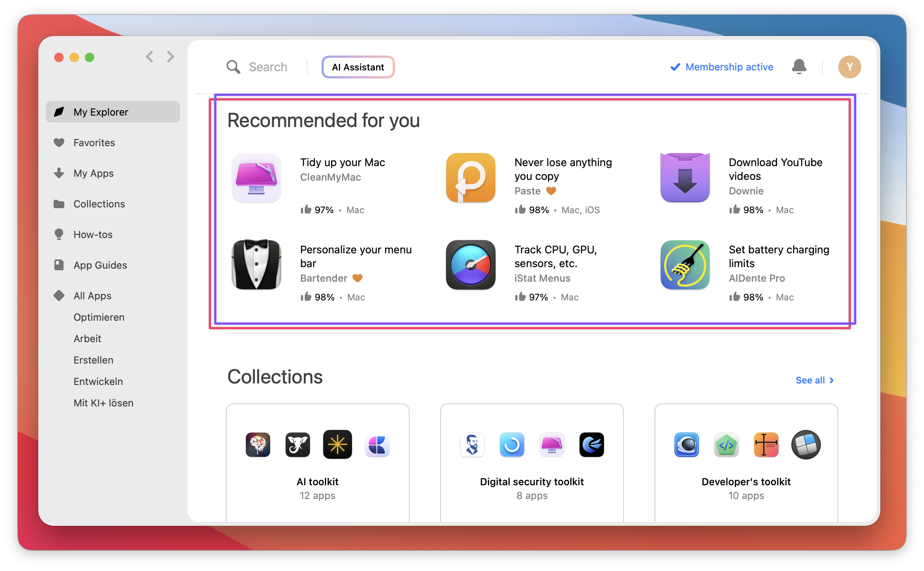Screen dimensions: 924x571
Task: Open the CleanMyMac app icon
Action: coord(256,178)
